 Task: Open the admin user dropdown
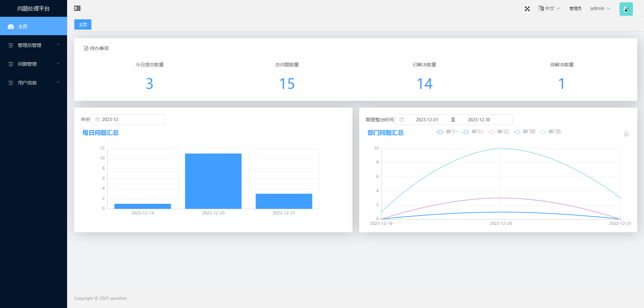600,8
